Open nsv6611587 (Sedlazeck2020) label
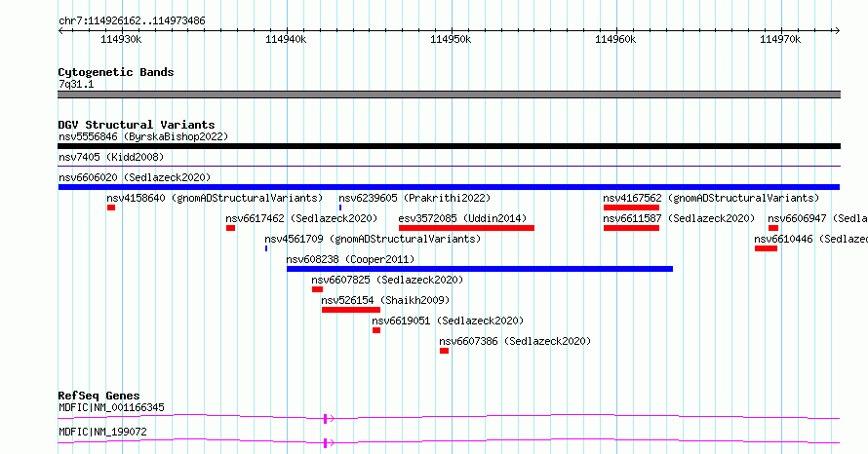The image size is (868, 454). point(679,218)
